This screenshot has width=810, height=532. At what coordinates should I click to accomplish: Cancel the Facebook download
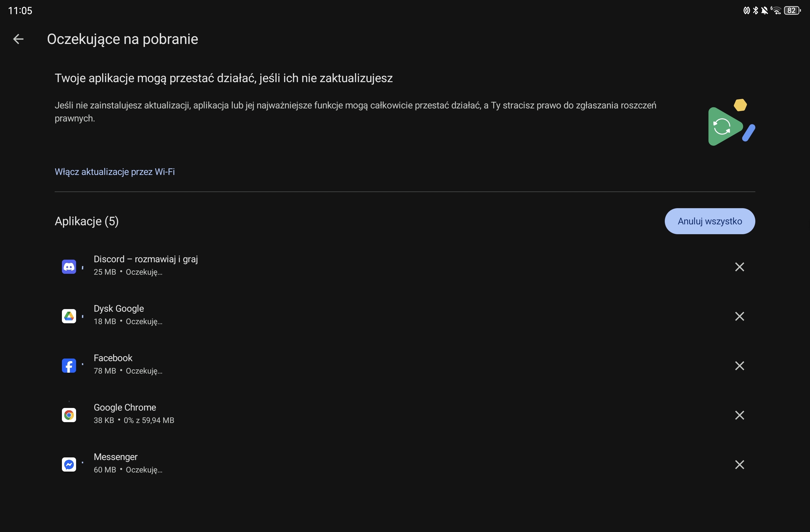coord(739,366)
